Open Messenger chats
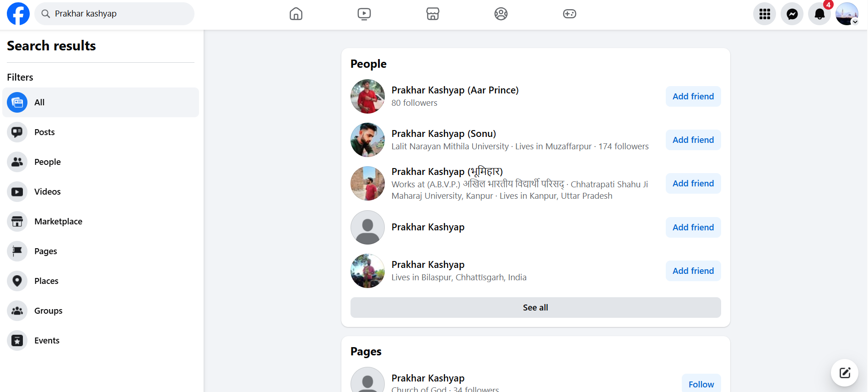This screenshot has width=868, height=392. 792,14
